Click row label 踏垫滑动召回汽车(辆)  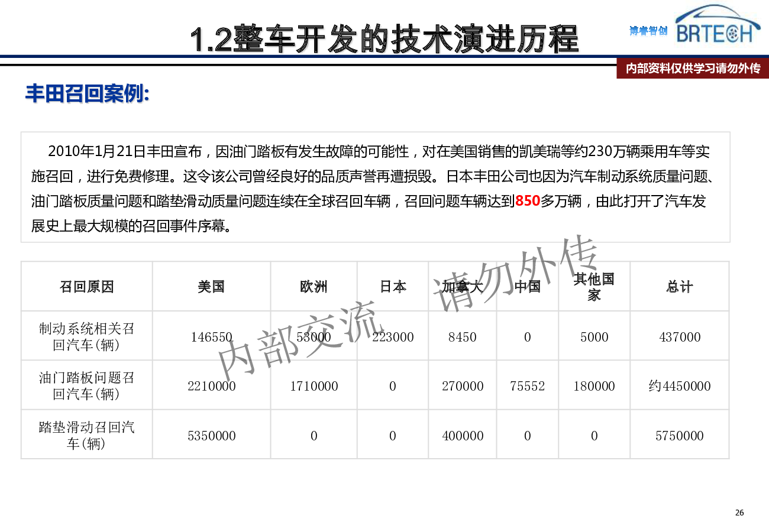pos(87,435)
